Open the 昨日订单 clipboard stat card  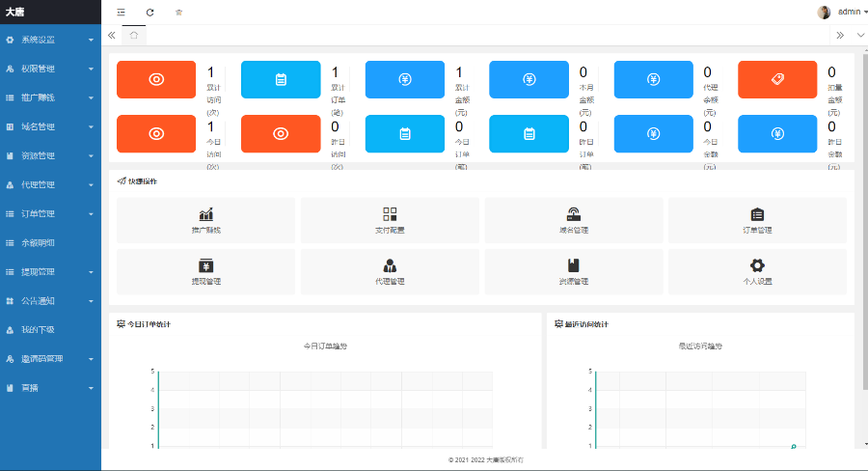click(529, 133)
